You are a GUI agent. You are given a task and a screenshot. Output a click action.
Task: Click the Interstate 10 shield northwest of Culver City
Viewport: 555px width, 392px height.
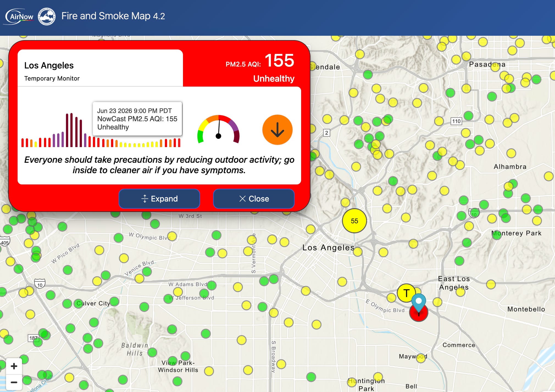[x=40, y=284]
